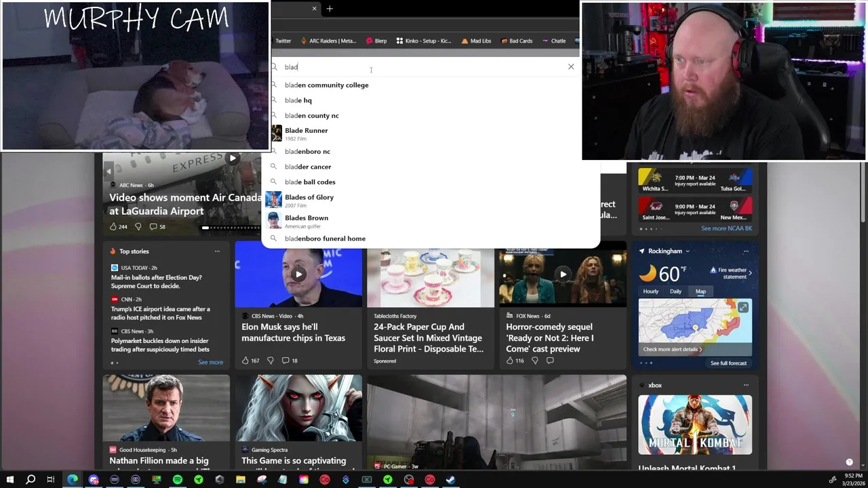Open CNN story about Trump's ICE airport idea

click(x=161, y=313)
